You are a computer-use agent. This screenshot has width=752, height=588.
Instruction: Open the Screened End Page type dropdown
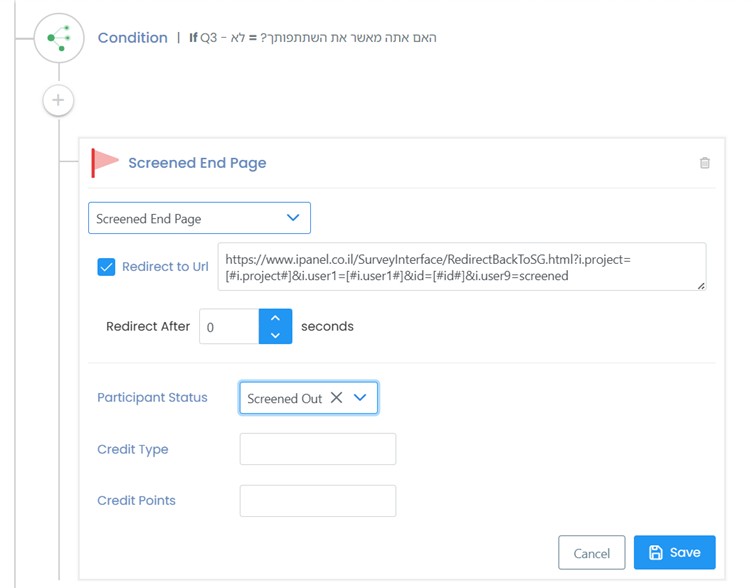pos(200,218)
